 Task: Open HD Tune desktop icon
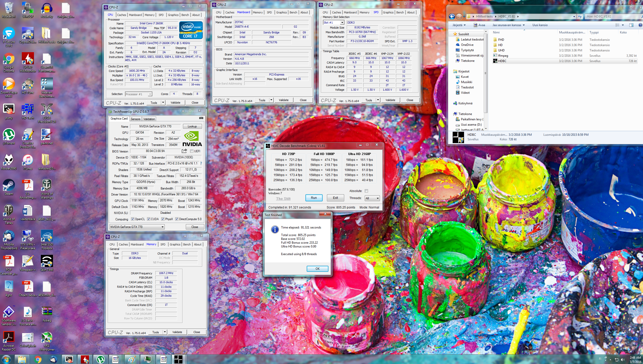[x=28, y=86]
